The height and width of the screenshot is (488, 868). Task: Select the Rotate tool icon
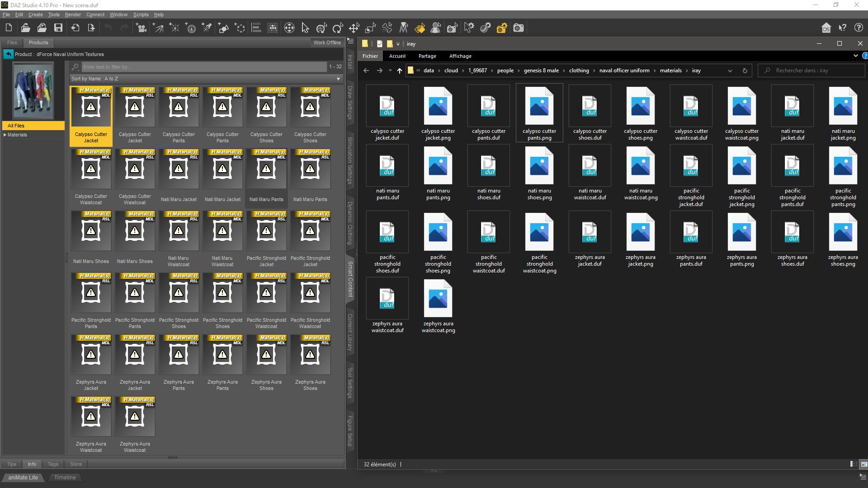coord(338,28)
